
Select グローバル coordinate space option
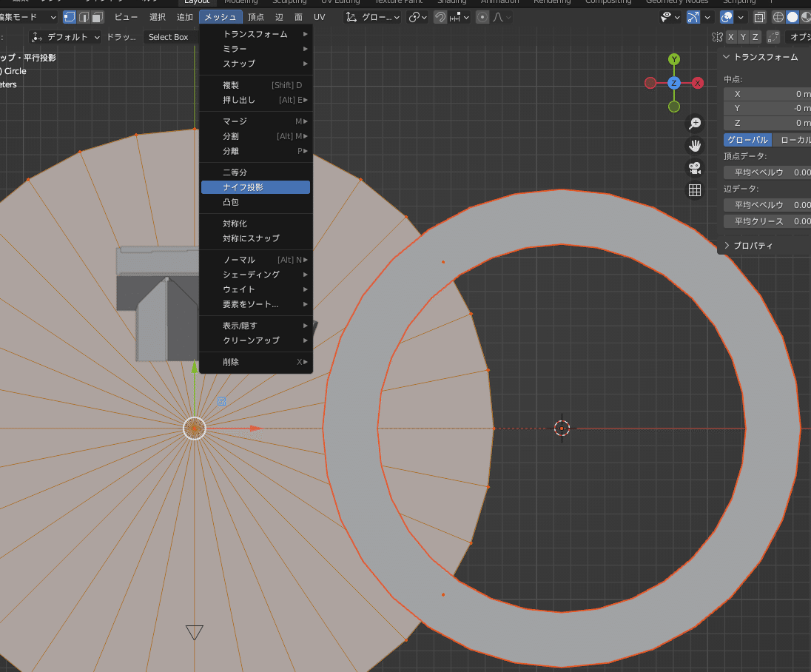pyautogui.click(x=748, y=140)
